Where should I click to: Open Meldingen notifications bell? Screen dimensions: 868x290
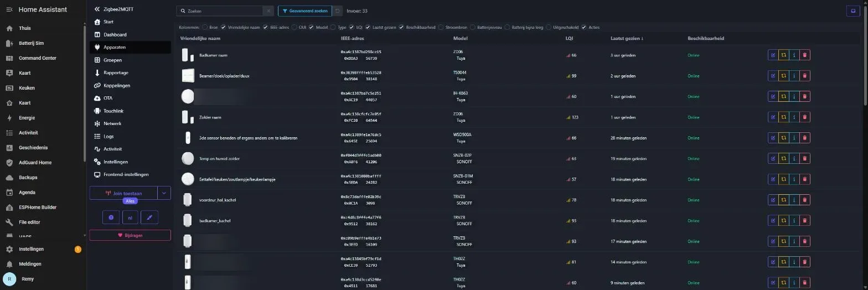(42, 264)
